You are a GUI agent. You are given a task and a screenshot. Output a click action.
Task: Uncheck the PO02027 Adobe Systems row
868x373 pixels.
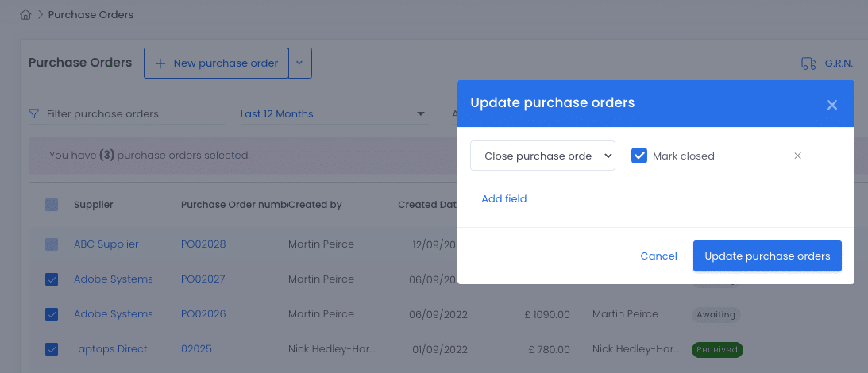pyautogui.click(x=52, y=279)
